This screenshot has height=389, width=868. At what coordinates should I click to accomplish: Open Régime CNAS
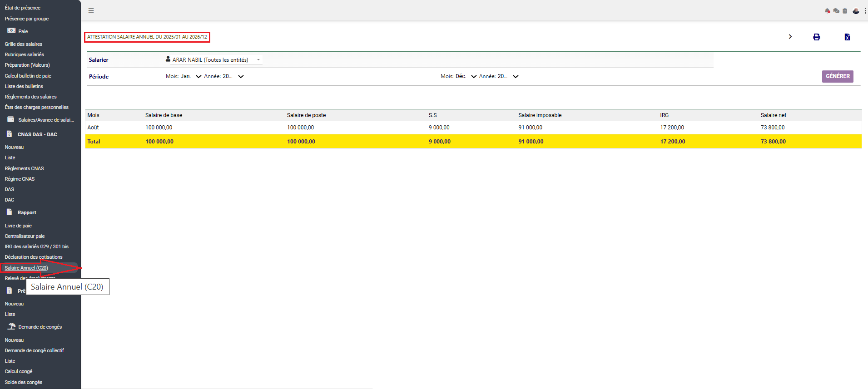click(x=20, y=179)
